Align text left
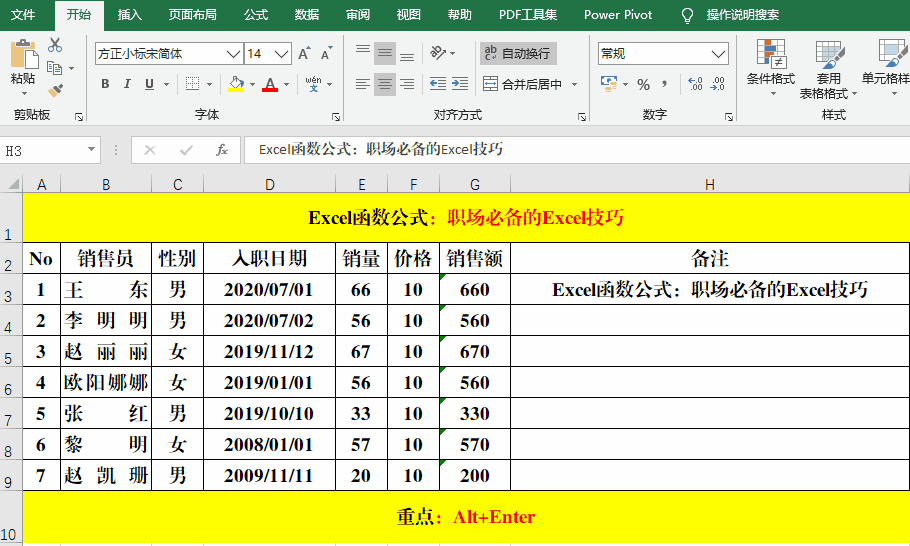 pyautogui.click(x=363, y=85)
